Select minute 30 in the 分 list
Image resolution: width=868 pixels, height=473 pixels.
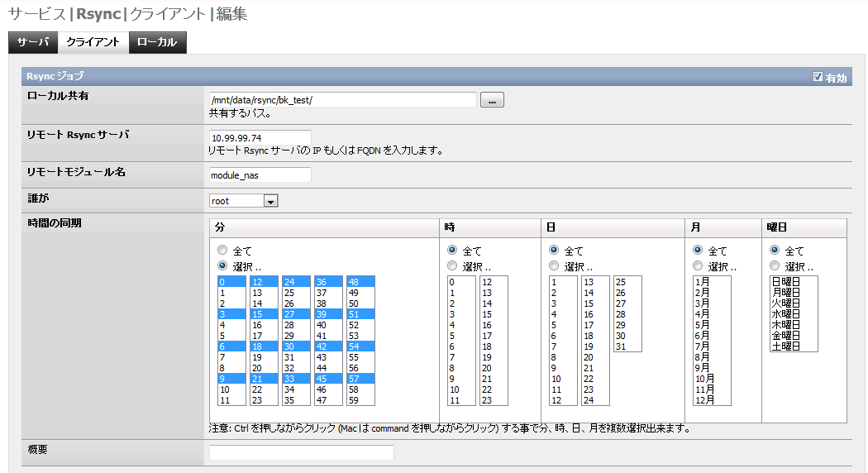coord(295,346)
